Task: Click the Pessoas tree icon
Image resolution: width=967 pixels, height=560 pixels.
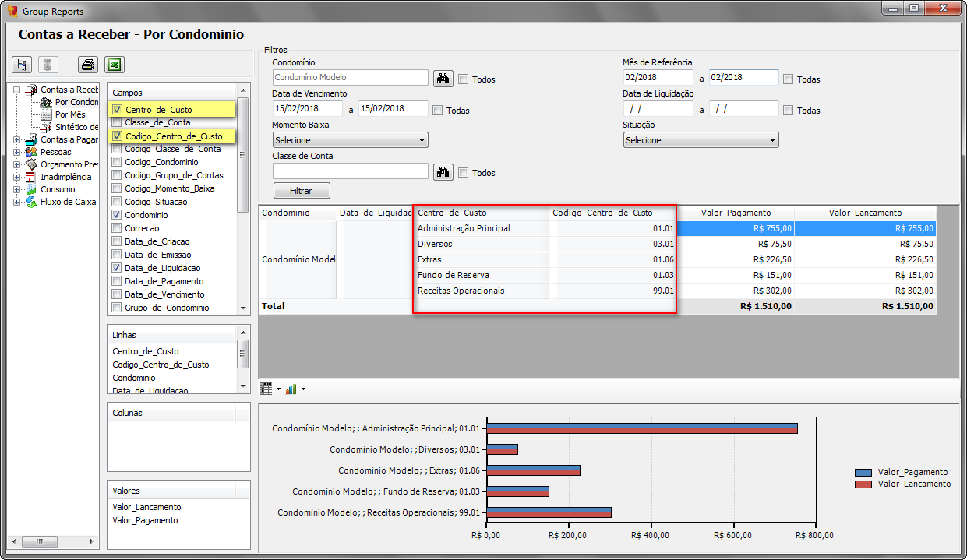Action: point(31,152)
